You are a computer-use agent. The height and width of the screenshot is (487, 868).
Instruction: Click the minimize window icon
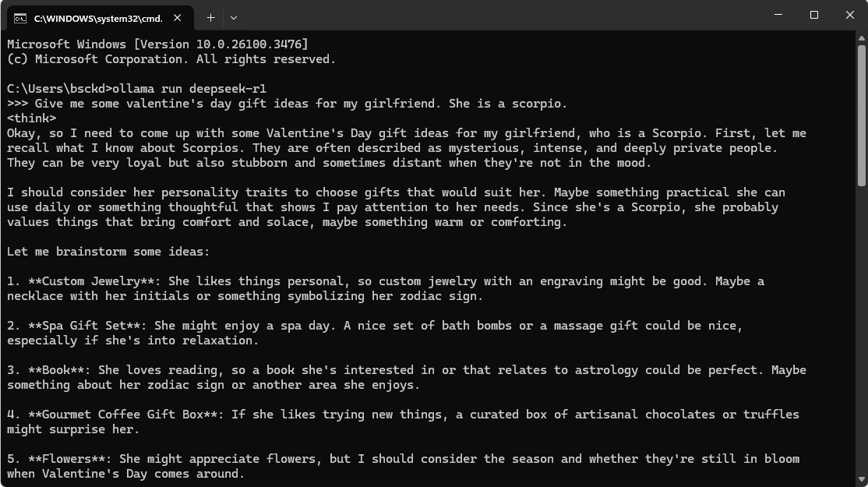778,15
